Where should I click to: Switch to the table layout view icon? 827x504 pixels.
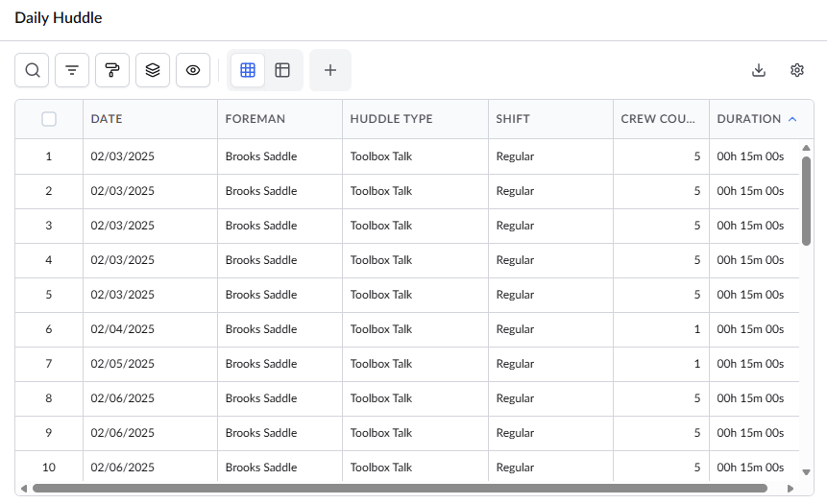(x=282, y=70)
